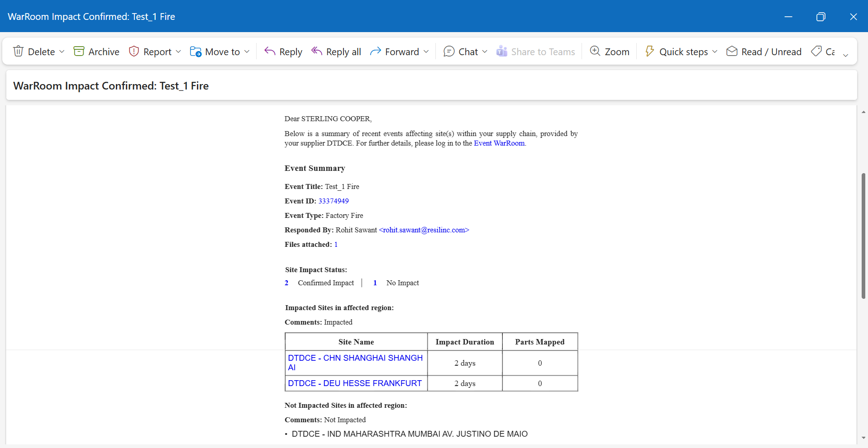
Task: Click the email subject header text
Action: pyautogui.click(x=111, y=86)
